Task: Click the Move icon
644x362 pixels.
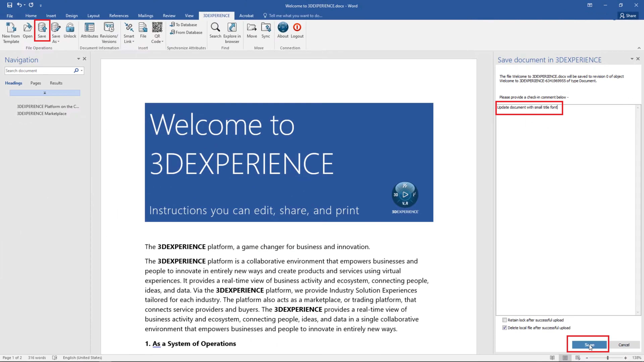Action: pyautogui.click(x=252, y=27)
